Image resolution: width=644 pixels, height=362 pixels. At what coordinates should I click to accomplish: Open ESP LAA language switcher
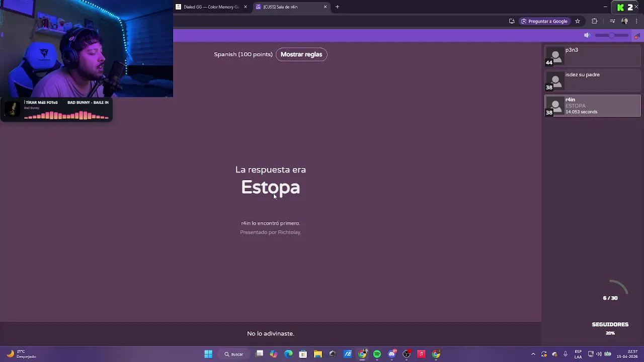578,354
